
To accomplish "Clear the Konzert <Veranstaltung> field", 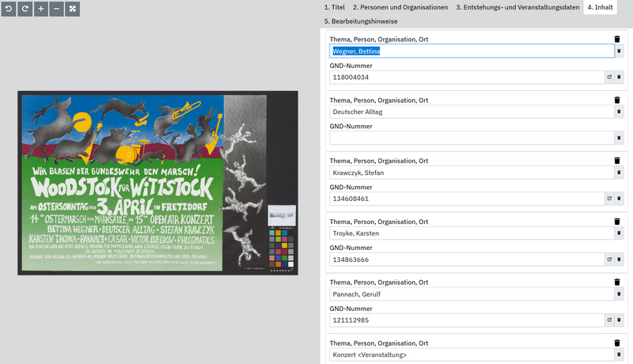I will 619,355.
